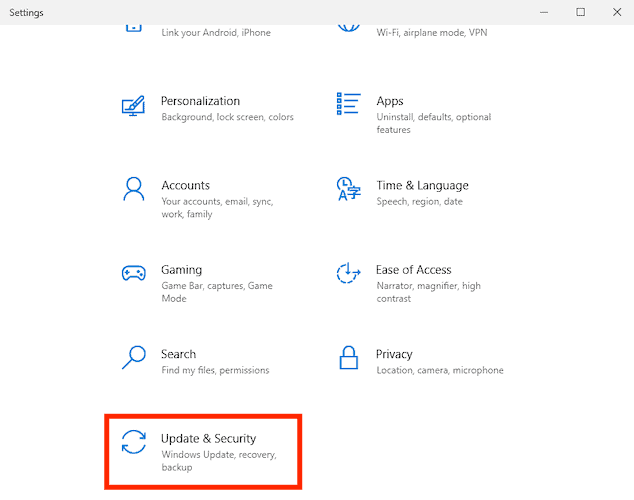Screen dimensions: 634x500
Task: Click the Personalization paintbrush monitor icon
Action: pyautogui.click(x=133, y=106)
